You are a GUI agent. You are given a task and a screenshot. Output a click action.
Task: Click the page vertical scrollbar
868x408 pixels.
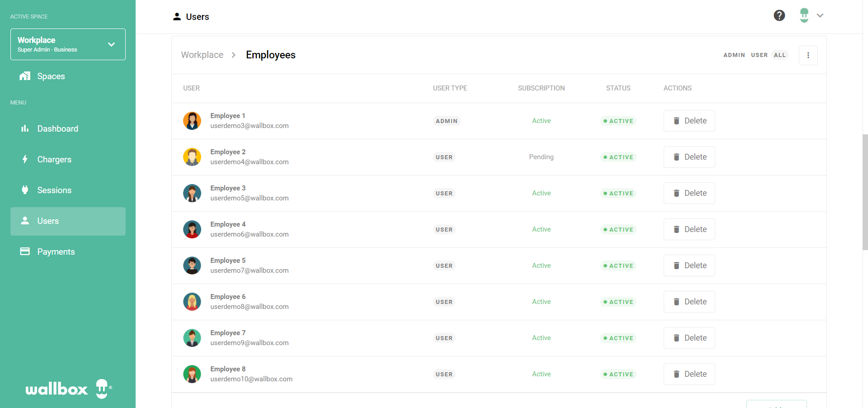click(x=865, y=192)
